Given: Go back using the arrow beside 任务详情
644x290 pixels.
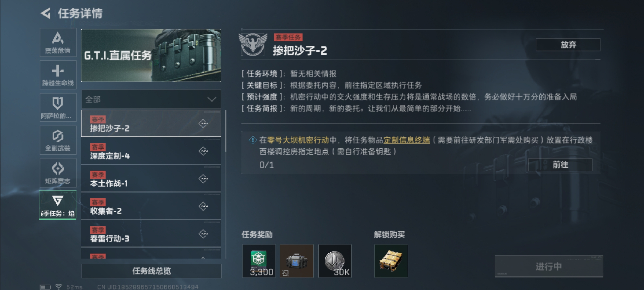Looking at the screenshot, I should pyautogui.click(x=46, y=13).
